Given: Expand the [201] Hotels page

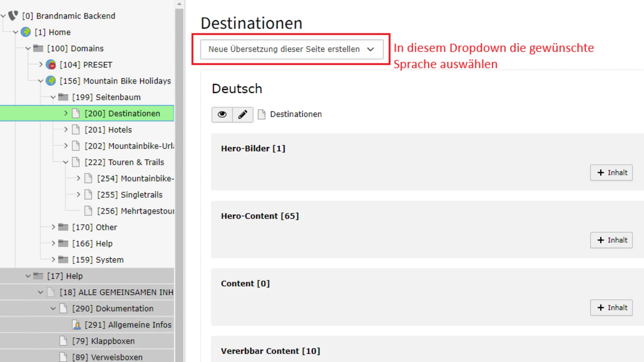Looking at the screenshot, I should (x=66, y=129).
